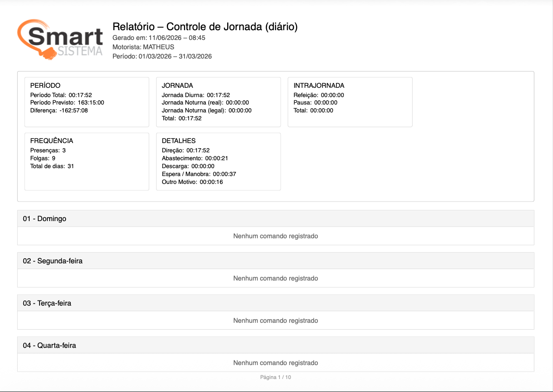This screenshot has width=553, height=392.
Task: Click the 'Período: 01/03/2026 – 31/03/2026' line
Action: pos(162,56)
